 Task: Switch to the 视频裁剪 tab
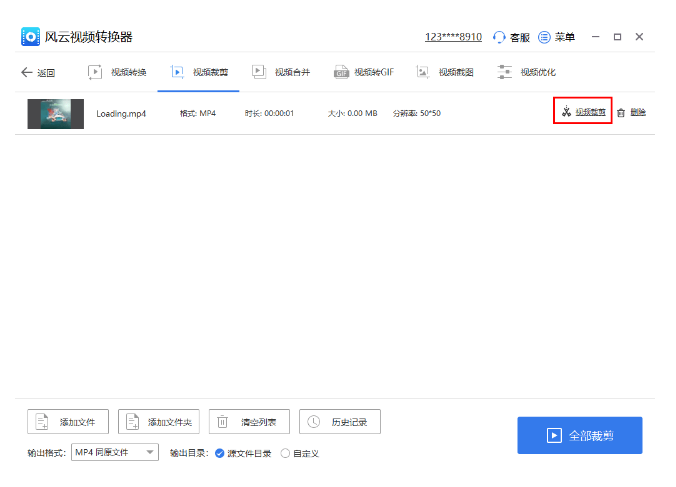point(199,72)
